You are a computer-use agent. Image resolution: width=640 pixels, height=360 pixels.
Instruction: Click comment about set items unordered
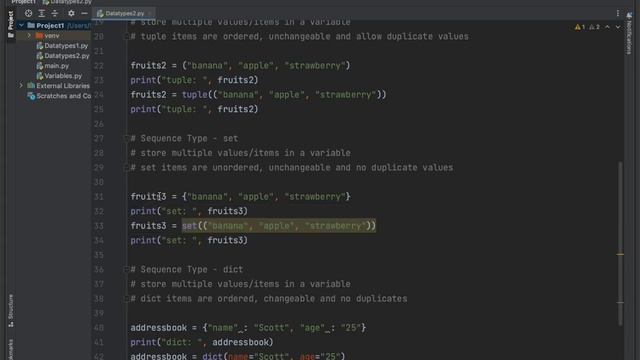(x=292, y=168)
